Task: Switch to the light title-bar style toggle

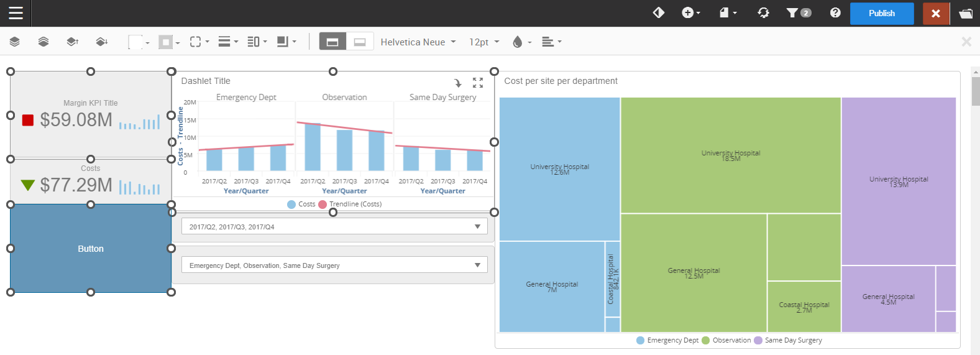Action: (x=360, y=42)
